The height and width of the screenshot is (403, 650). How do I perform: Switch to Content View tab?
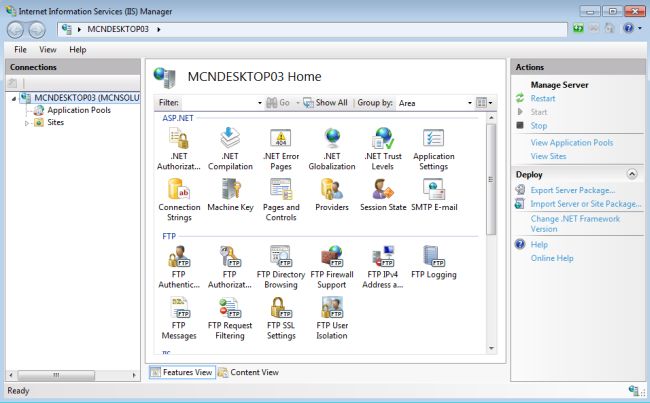pyautogui.click(x=249, y=372)
